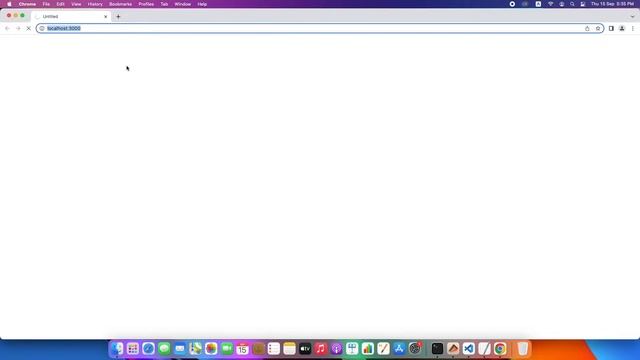This screenshot has width=640, height=360.
Task: Open the Apple menu
Action: click(9, 4)
